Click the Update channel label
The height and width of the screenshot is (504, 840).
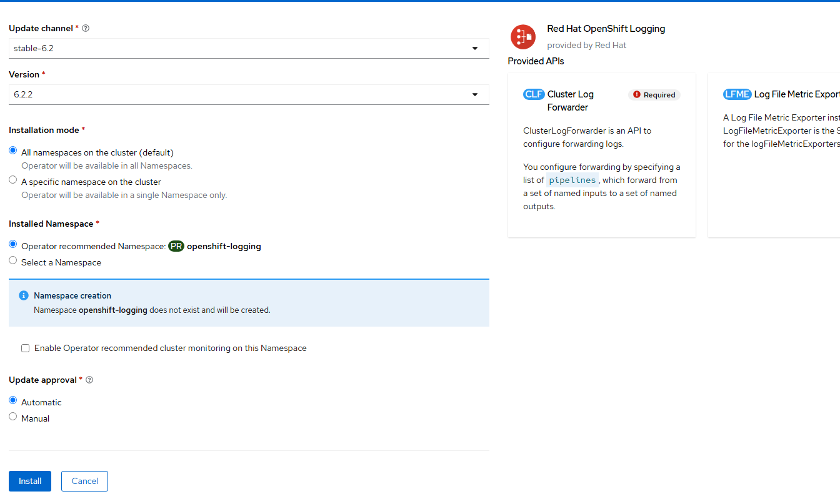click(x=41, y=28)
